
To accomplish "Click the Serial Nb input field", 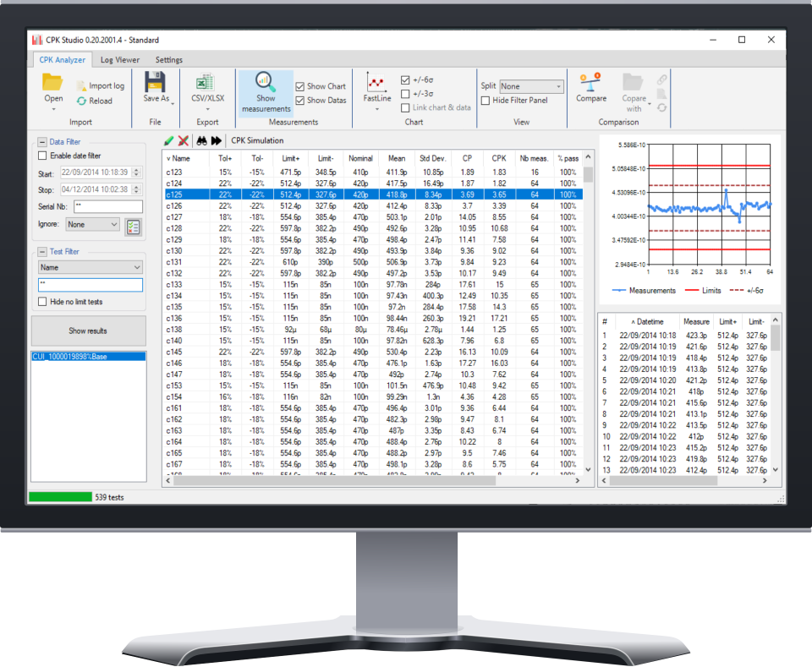I will click(x=107, y=206).
